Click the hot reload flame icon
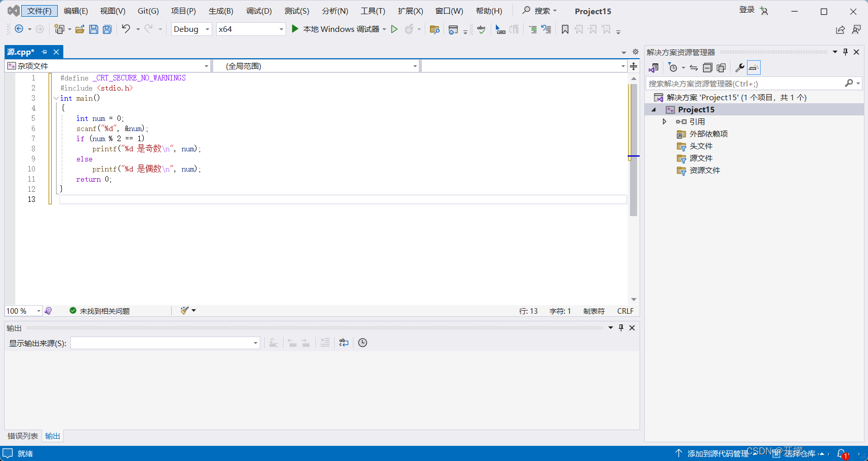 tap(409, 29)
